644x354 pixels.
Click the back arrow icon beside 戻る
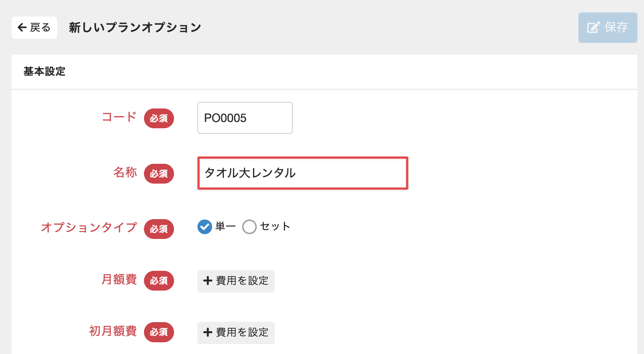(x=22, y=27)
